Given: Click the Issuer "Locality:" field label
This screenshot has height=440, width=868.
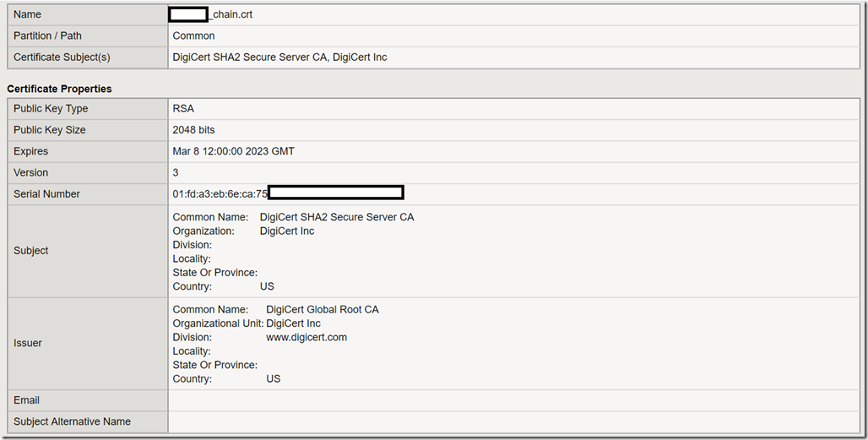Looking at the screenshot, I should [192, 350].
